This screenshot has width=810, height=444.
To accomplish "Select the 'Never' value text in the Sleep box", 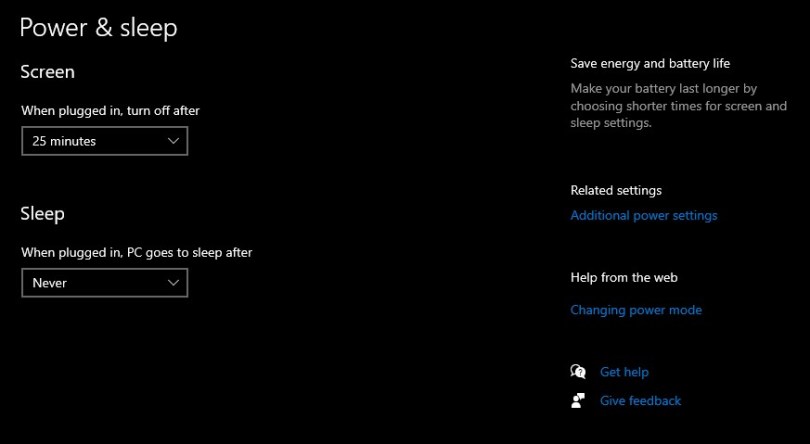I will [50, 283].
